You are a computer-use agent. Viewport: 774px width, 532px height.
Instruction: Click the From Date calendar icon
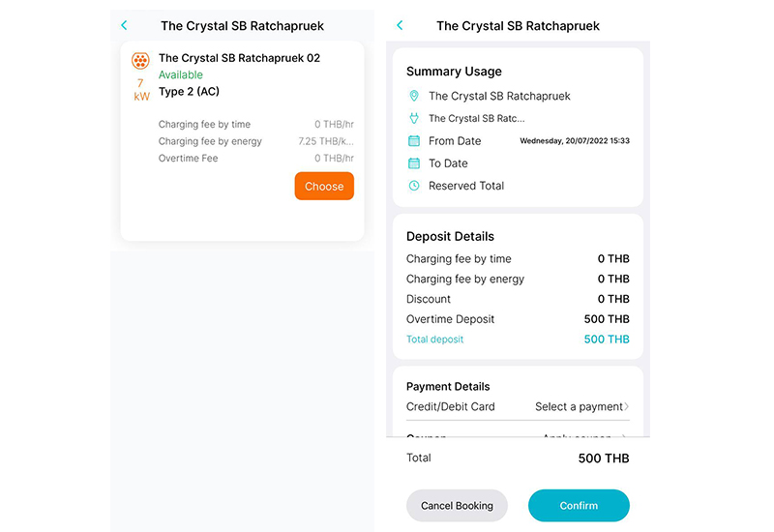[414, 141]
